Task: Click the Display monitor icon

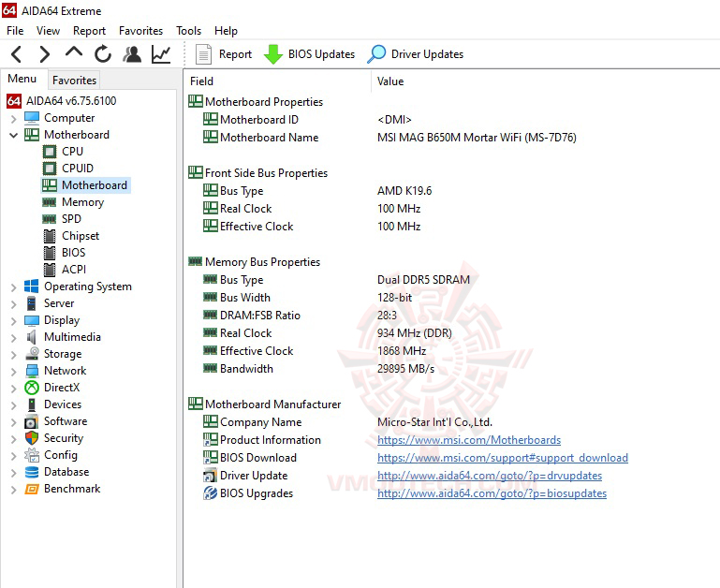Action: (32, 320)
